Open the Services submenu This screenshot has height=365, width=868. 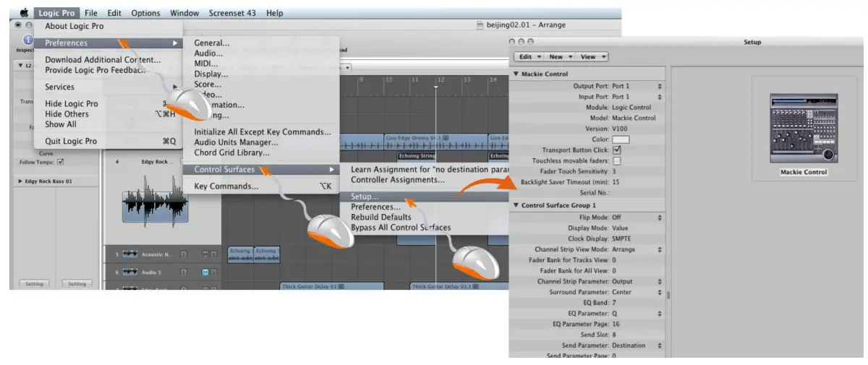coord(108,87)
